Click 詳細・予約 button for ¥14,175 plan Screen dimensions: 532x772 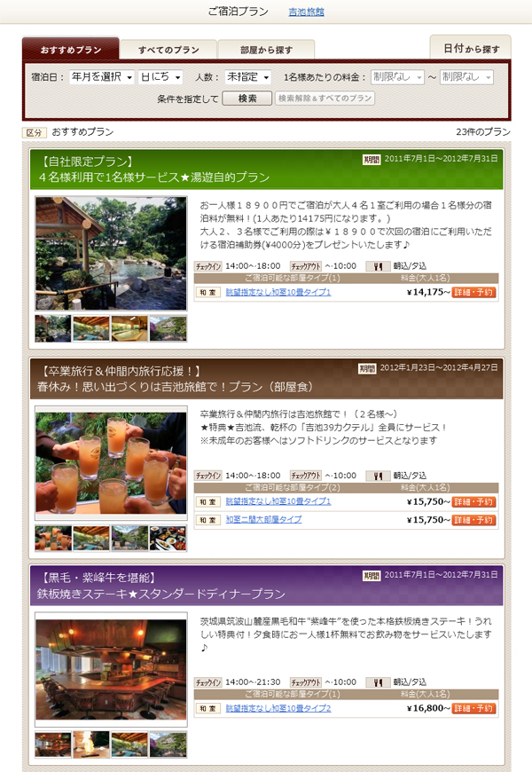[x=473, y=292]
